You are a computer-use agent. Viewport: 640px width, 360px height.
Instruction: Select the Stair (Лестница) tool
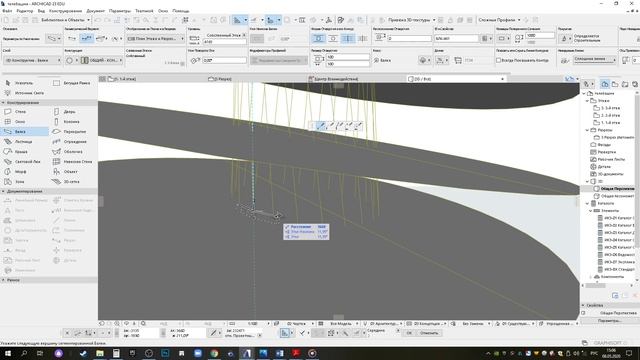(x=19, y=142)
